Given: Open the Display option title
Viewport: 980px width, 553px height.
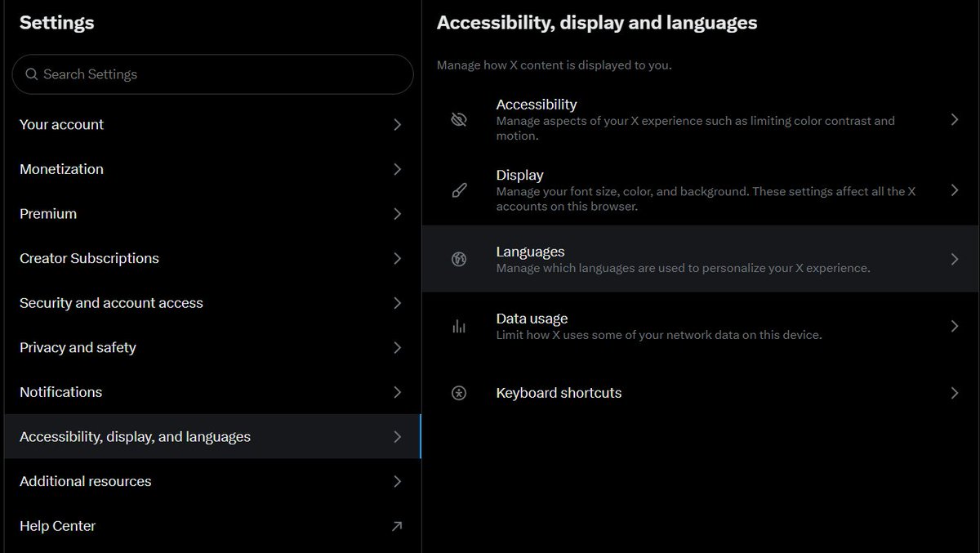Looking at the screenshot, I should [x=519, y=175].
